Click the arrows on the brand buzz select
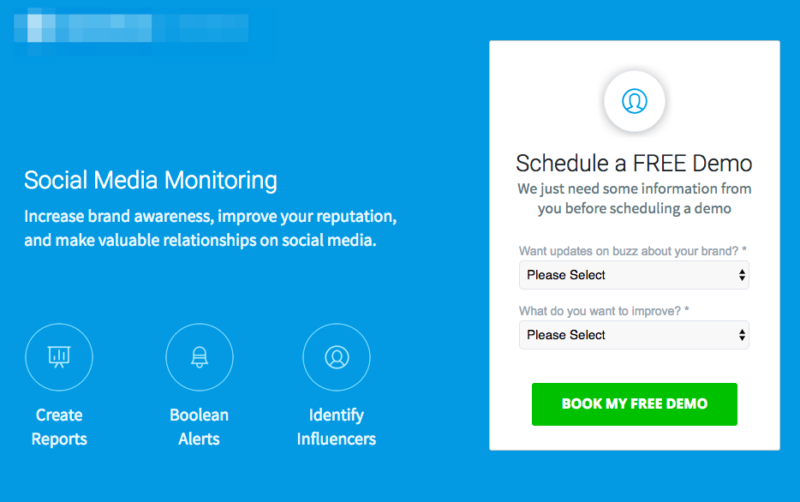The width and height of the screenshot is (800, 502). click(741, 275)
